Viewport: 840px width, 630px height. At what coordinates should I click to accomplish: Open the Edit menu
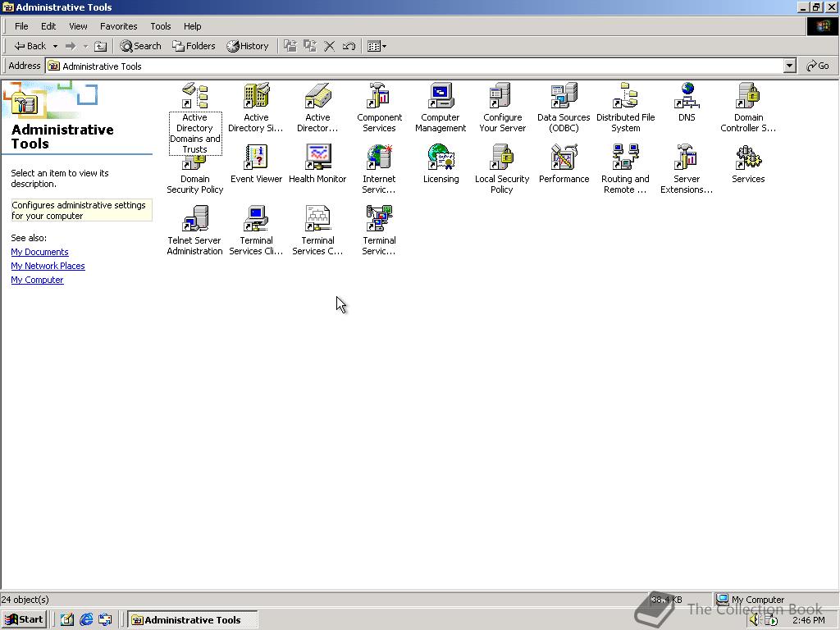pos(48,26)
